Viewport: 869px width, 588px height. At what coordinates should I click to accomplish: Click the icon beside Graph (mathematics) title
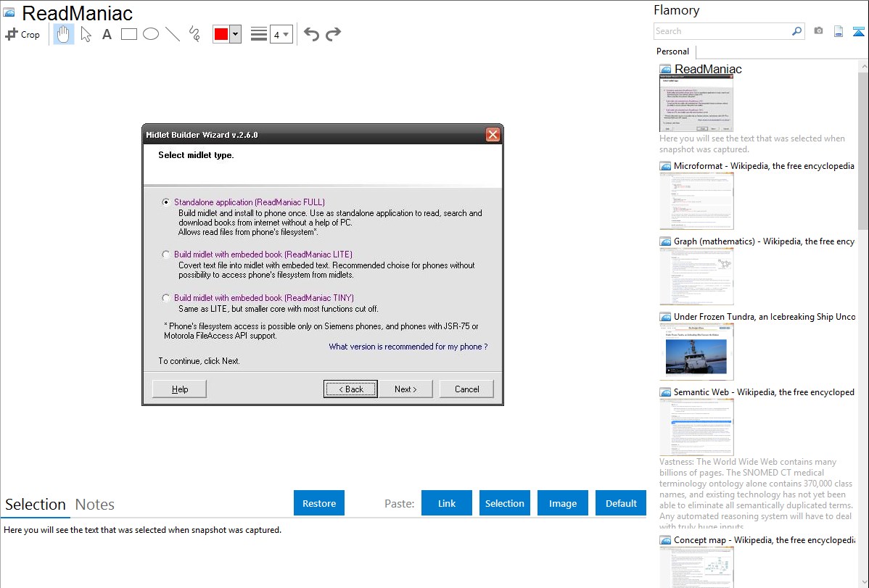665,241
